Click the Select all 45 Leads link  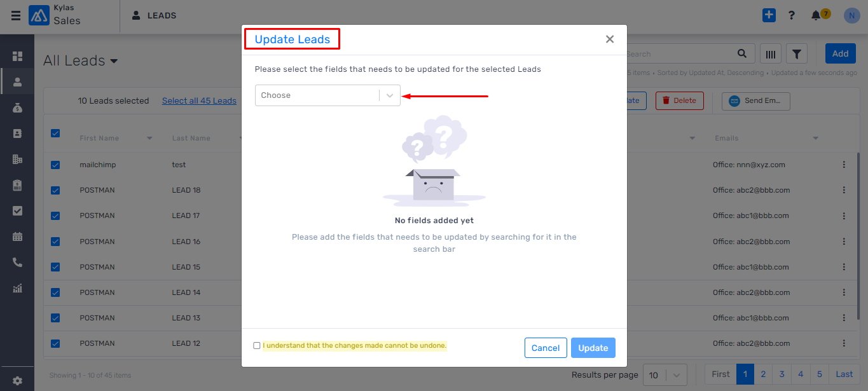[199, 101]
